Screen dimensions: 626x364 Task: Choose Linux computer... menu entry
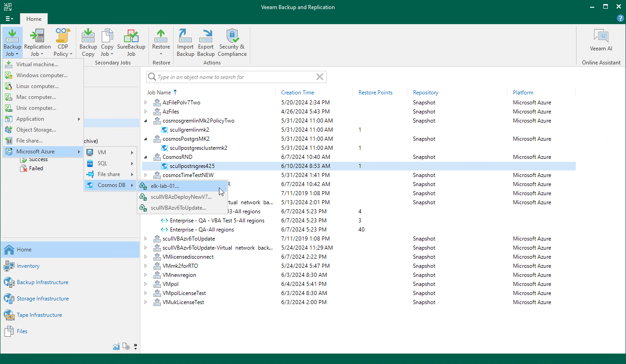pos(43,86)
